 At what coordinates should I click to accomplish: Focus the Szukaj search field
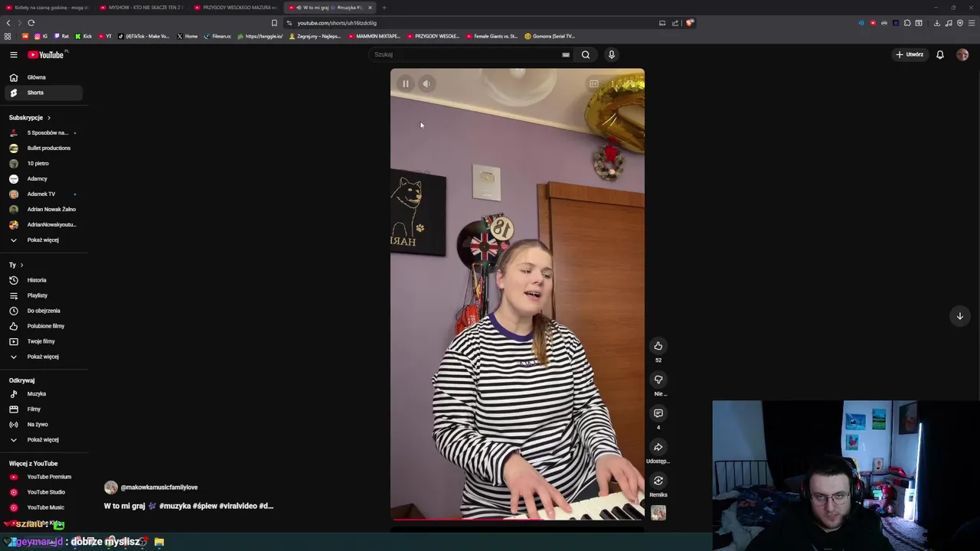(x=467, y=54)
